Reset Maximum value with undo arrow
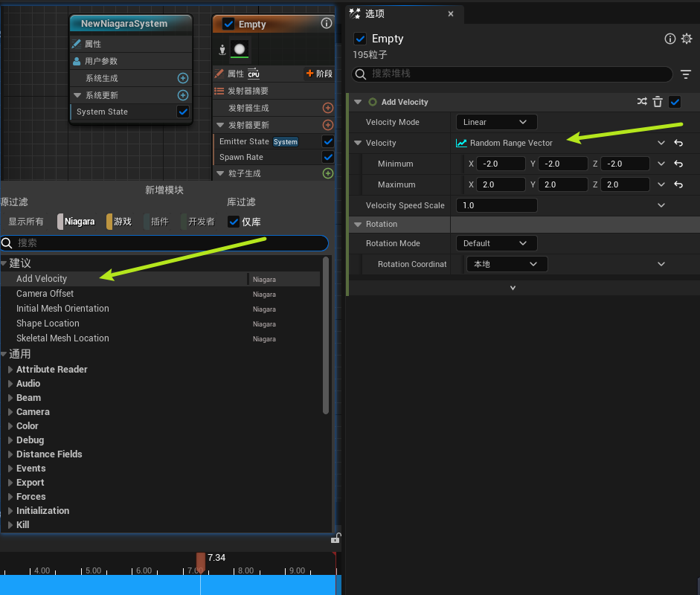Viewport: 700px width, 595px height. (x=678, y=184)
